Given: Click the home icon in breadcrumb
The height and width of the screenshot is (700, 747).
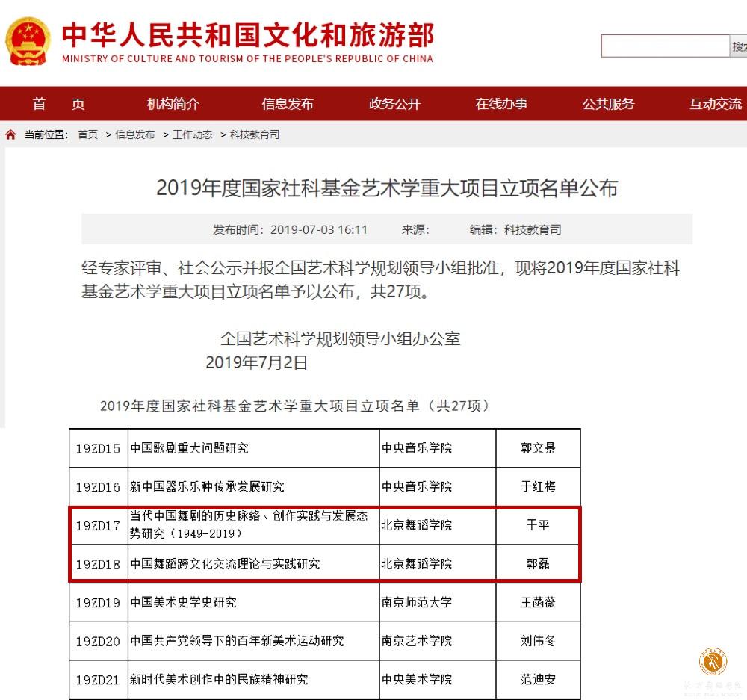Looking at the screenshot, I should pos(10,135).
